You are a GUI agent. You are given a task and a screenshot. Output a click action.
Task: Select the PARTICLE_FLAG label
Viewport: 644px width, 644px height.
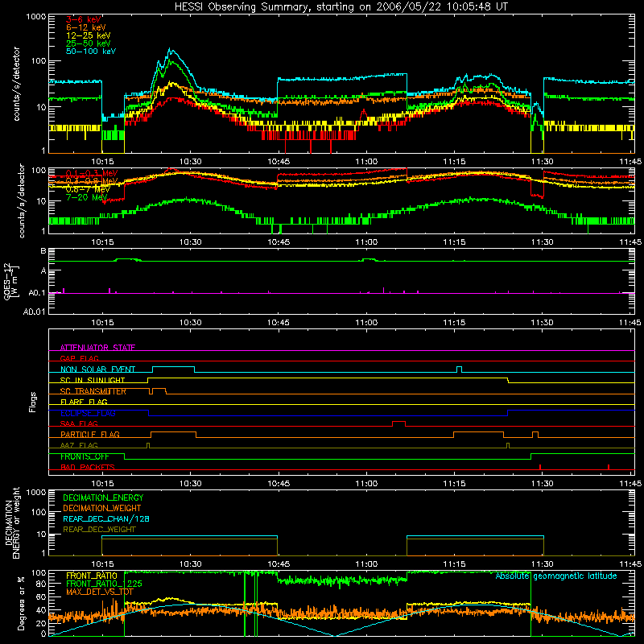coord(90,434)
